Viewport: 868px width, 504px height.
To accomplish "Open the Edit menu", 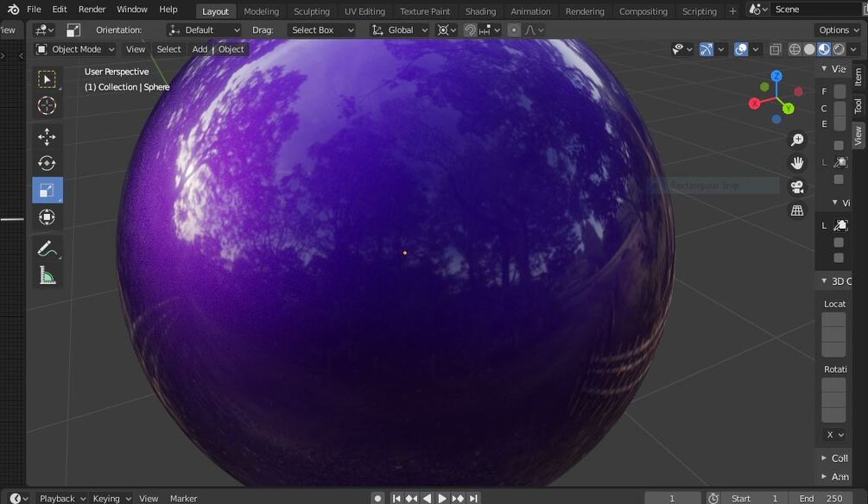I will click(60, 9).
